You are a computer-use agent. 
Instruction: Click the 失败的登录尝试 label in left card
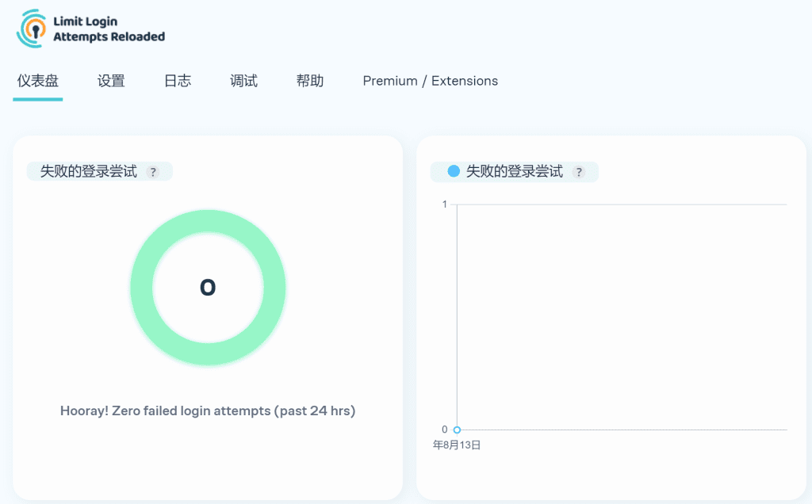89,171
